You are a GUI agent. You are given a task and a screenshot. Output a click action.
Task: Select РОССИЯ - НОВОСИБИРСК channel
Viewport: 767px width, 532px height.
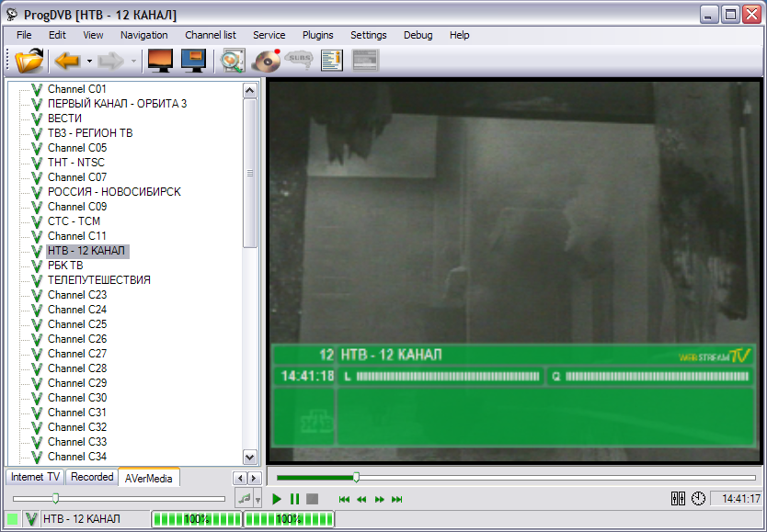[114, 192]
